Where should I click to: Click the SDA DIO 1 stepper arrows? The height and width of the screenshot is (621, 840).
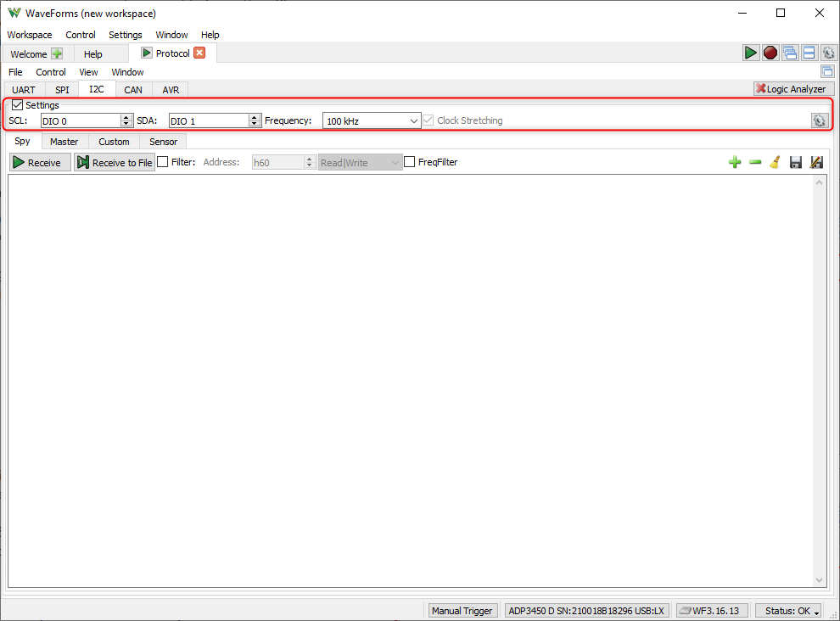click(255, 120)
